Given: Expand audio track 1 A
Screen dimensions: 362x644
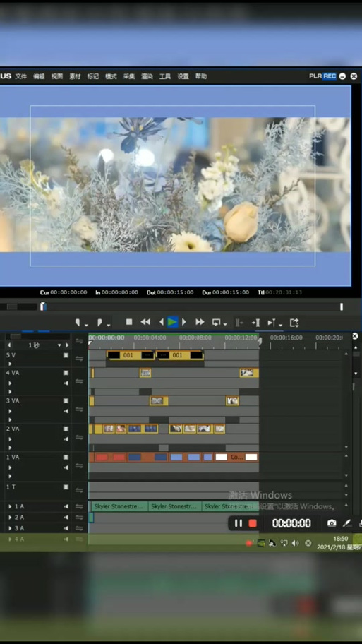Looking at the screenshot, I should coord(10,507).
